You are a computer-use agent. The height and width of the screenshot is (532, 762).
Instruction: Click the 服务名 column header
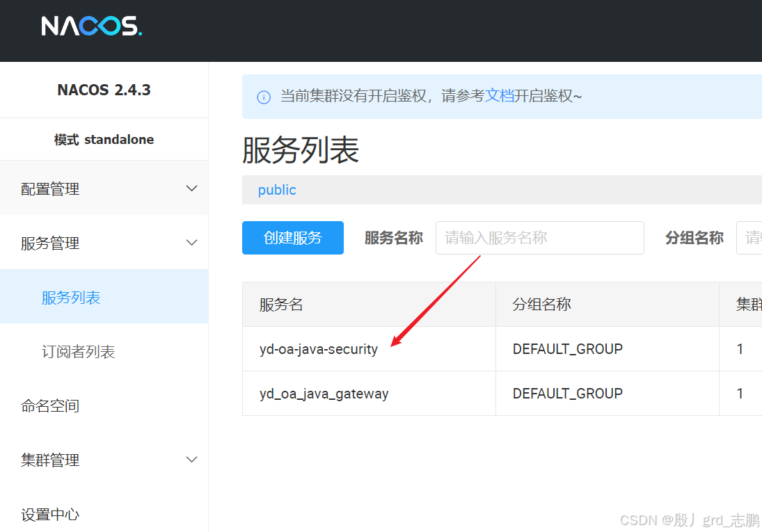coord(281,305)
